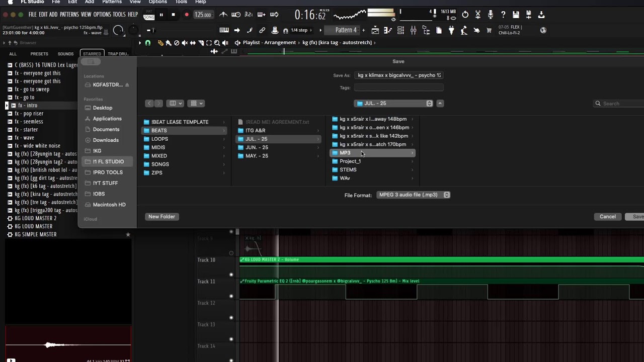Open the JUL. - 25 location dropdown
644x362 pixels.
(x=393, y=104)
